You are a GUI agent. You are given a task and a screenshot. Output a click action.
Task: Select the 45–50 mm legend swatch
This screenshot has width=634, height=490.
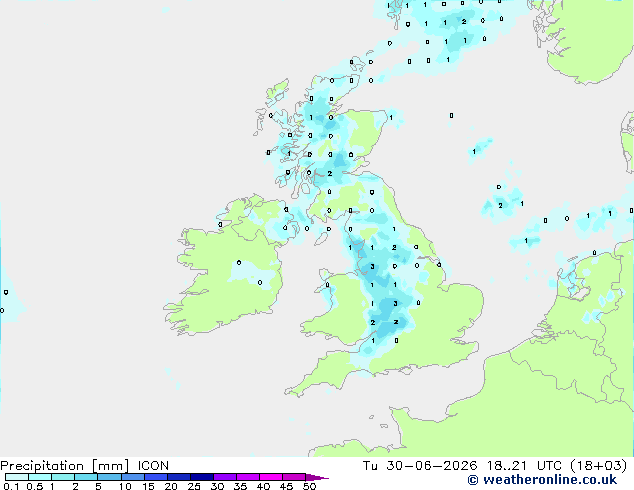coord(294,477)
